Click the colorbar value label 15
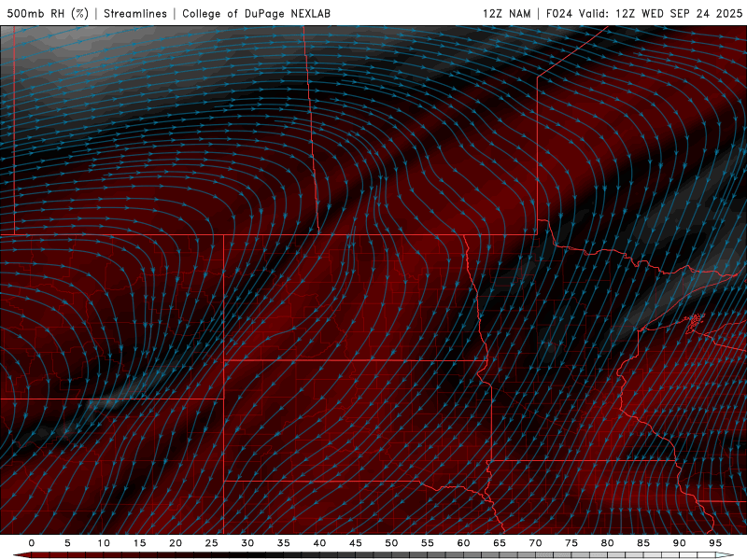 (139, 543)
